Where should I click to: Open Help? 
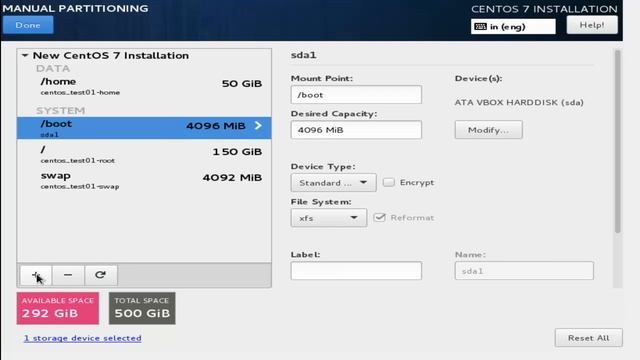592,25
